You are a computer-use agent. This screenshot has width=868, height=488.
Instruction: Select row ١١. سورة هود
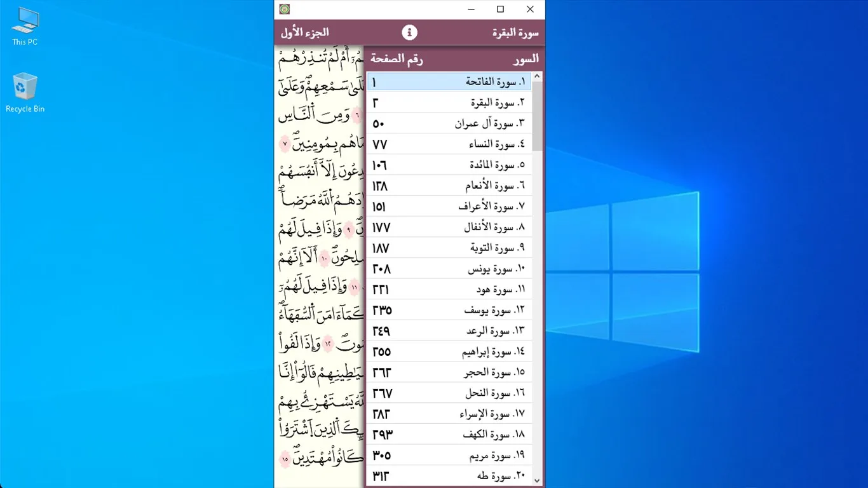click(x=449, y=289)
